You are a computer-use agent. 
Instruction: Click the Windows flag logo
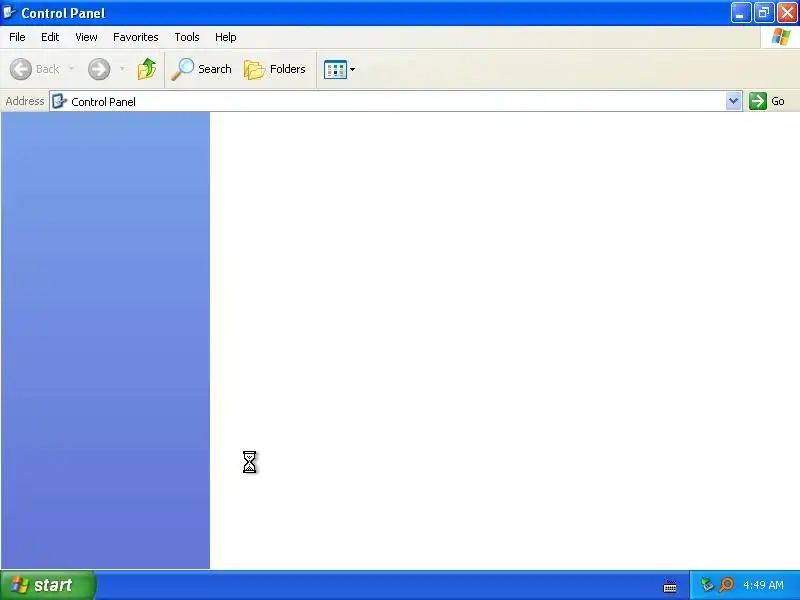pyautogui.click(x=780, y=37)
